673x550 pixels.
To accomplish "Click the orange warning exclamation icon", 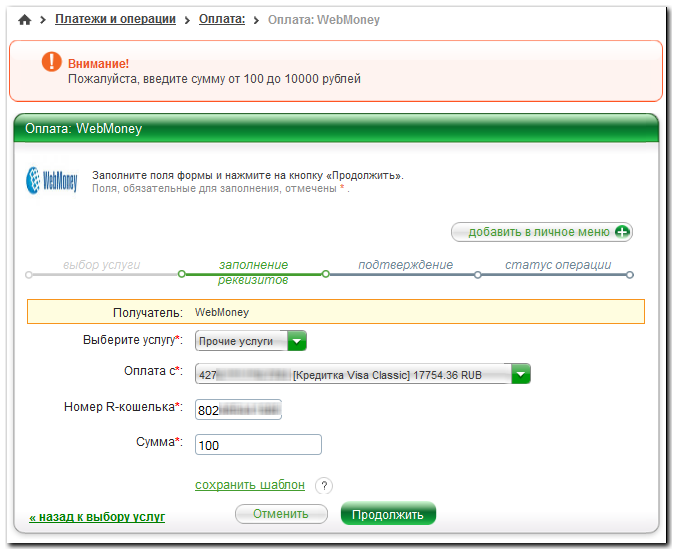I will (52, 61).
